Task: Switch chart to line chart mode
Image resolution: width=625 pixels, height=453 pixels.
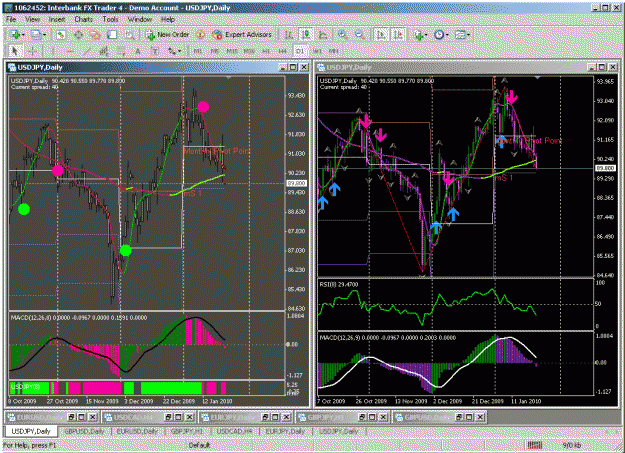Action: tap(323, 35)
